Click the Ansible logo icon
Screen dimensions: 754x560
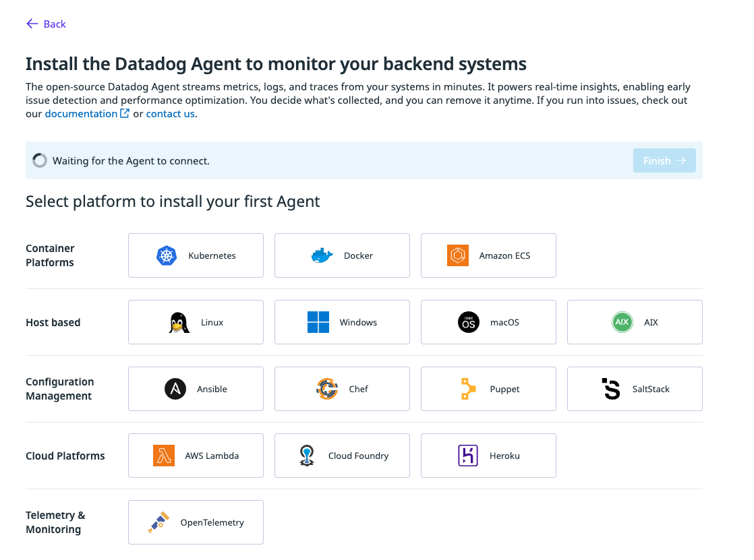[175, 389]
